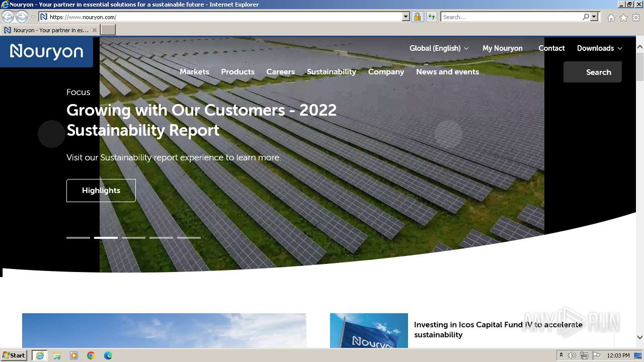Screen dimensions: 644x362
Task: Open the Contact link
Action: pos(551,48)
